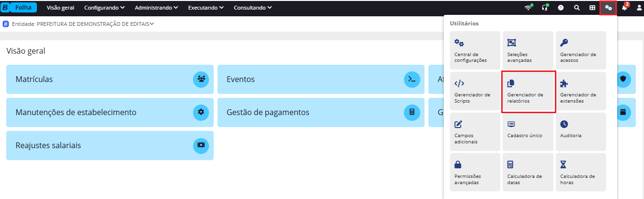Open the apps grid icon
Screen dimensions: 644x199
pos(592,8)
